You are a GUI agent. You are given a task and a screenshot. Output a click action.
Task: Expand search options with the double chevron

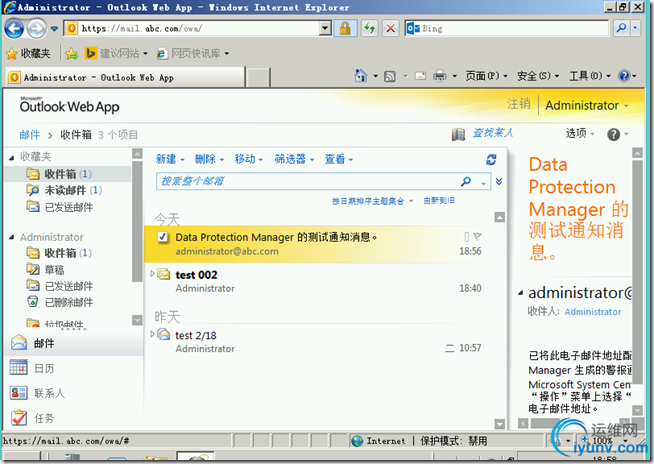point(499,181)
